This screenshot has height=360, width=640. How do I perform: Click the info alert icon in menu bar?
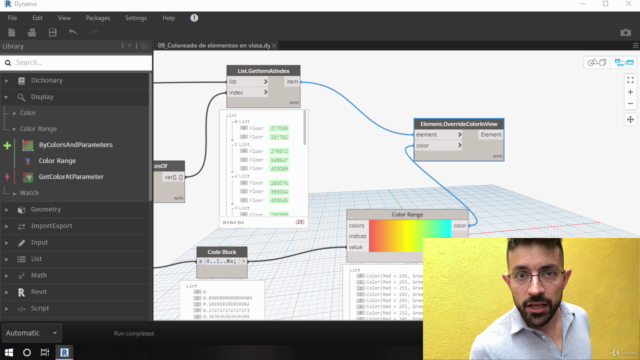pyautogui.click(x=194, y=18)
